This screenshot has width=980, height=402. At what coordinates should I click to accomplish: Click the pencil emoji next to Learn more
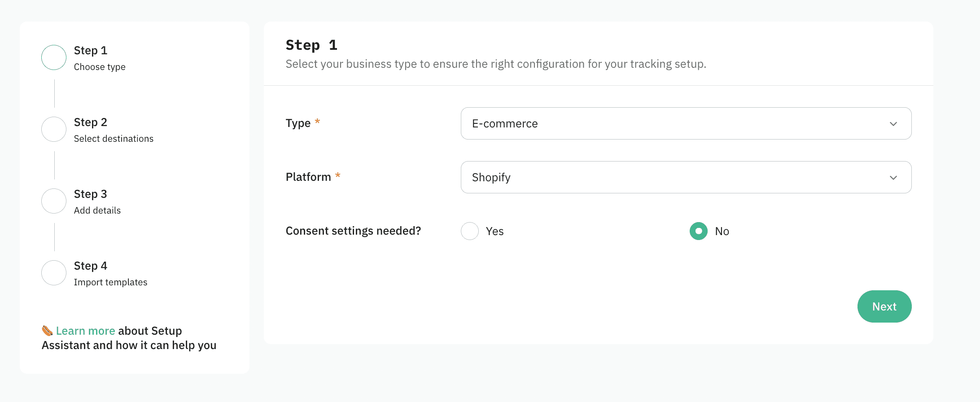pos(47,331)
